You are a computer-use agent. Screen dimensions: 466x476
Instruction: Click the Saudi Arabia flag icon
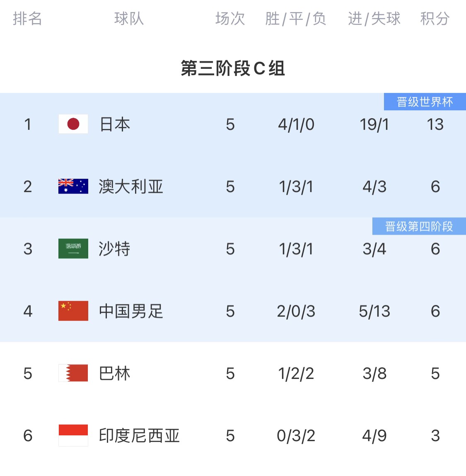coord(73,249)
